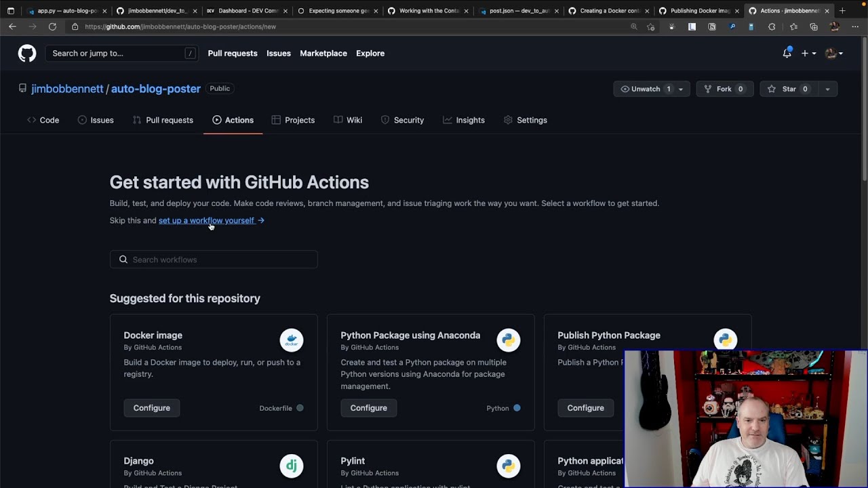Select the Actions tab

(233, 120)
